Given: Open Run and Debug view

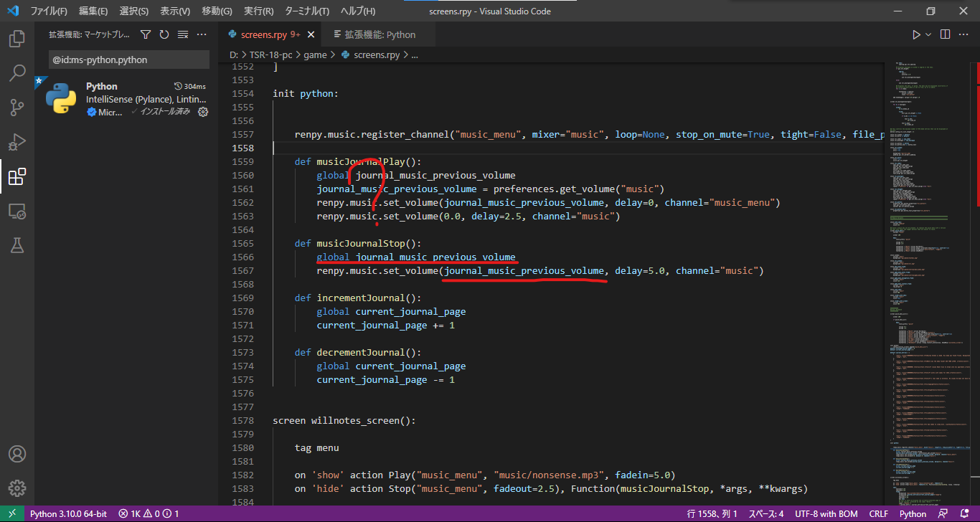Looking at the screenshot, I should click(17, 142).
